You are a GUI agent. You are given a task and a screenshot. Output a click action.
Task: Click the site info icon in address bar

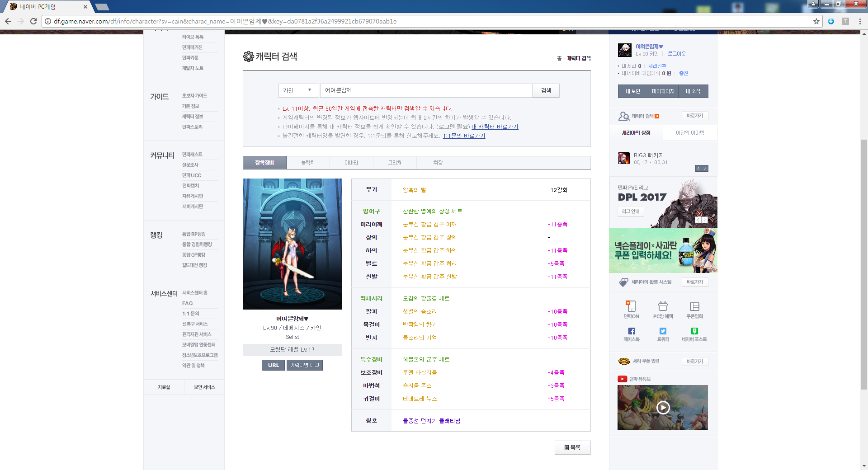point(48,21)
